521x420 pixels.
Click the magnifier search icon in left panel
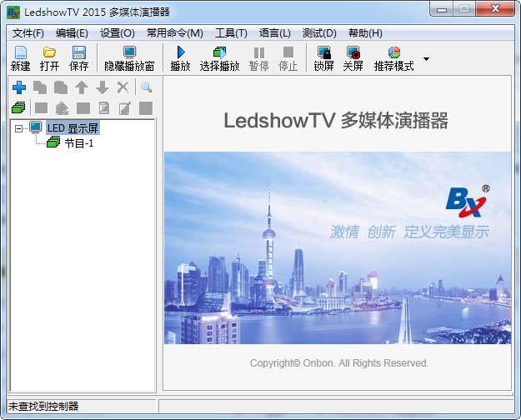146,87
